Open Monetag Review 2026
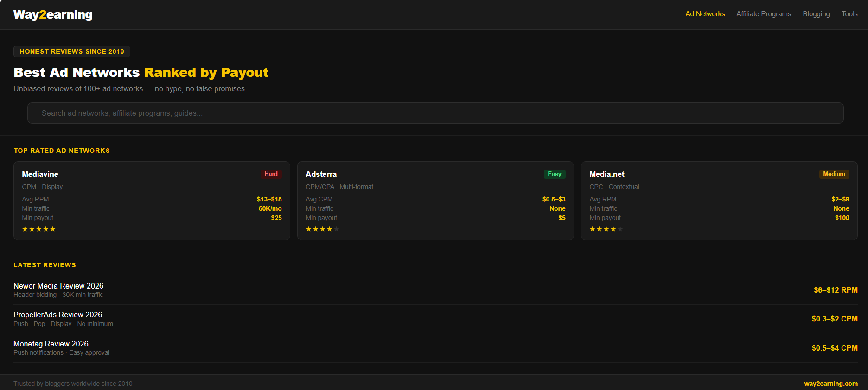The image size is (868, 390). tap(51, 344)
